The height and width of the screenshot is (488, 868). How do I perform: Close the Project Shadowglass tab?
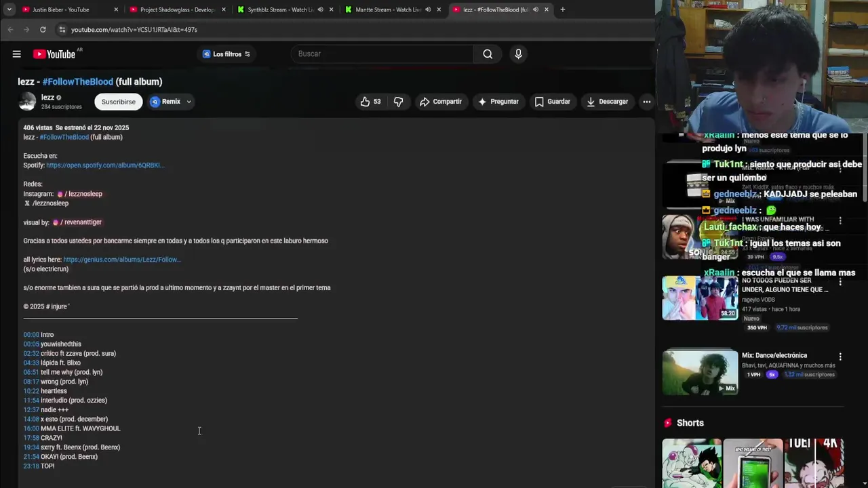(x=223, y=9)
